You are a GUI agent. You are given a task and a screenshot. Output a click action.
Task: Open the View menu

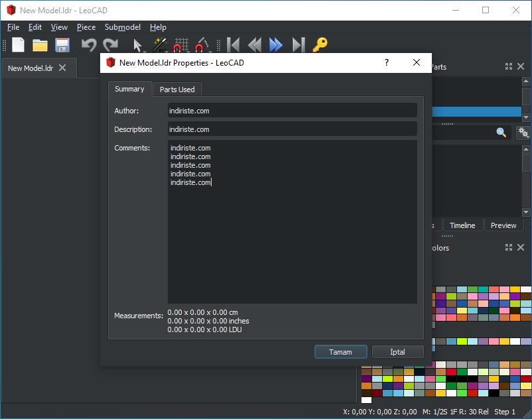point(60,27)
